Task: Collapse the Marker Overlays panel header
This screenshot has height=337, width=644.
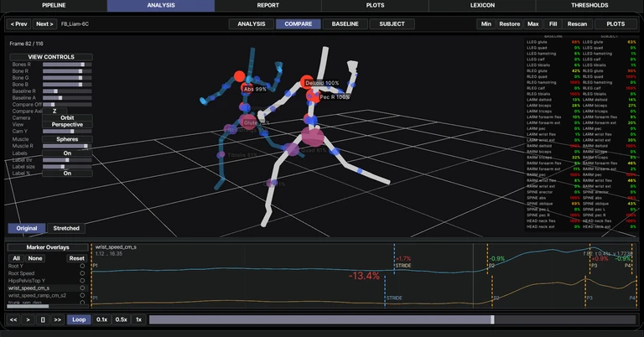Action: coord(48,247)
